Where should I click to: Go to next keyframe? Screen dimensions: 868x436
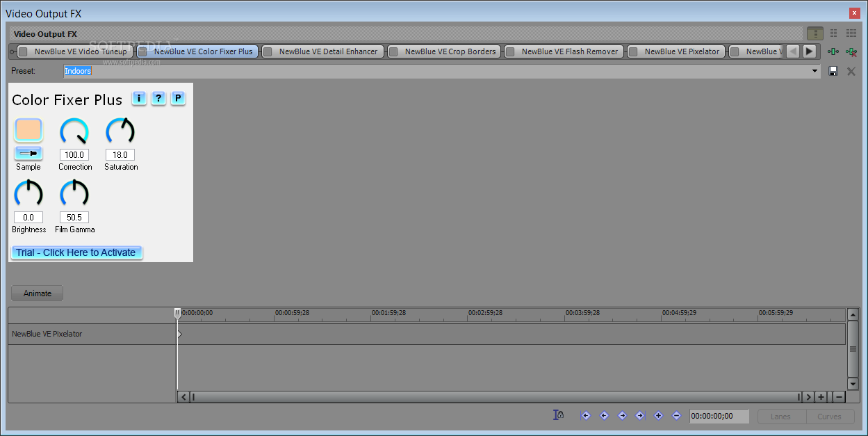pos(622,416)
